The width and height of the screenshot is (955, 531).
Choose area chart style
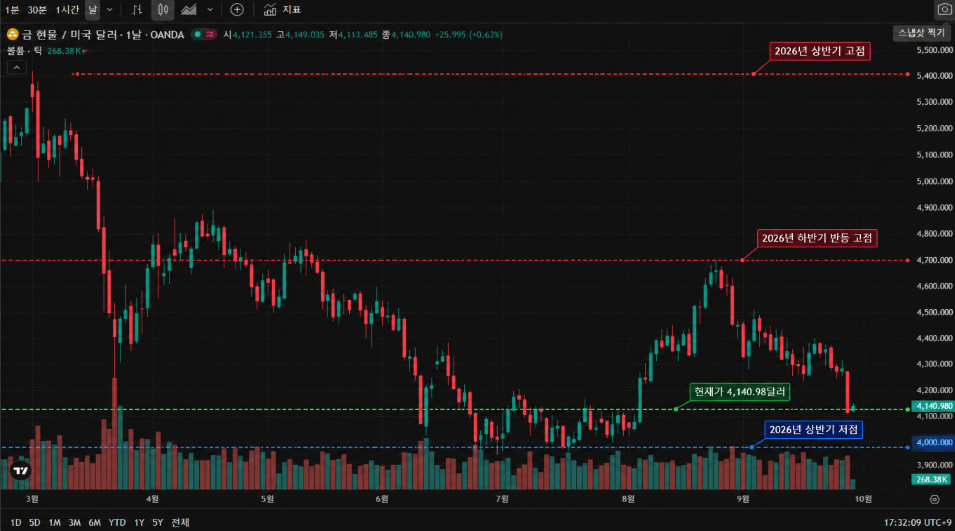[x=189, y=10]
